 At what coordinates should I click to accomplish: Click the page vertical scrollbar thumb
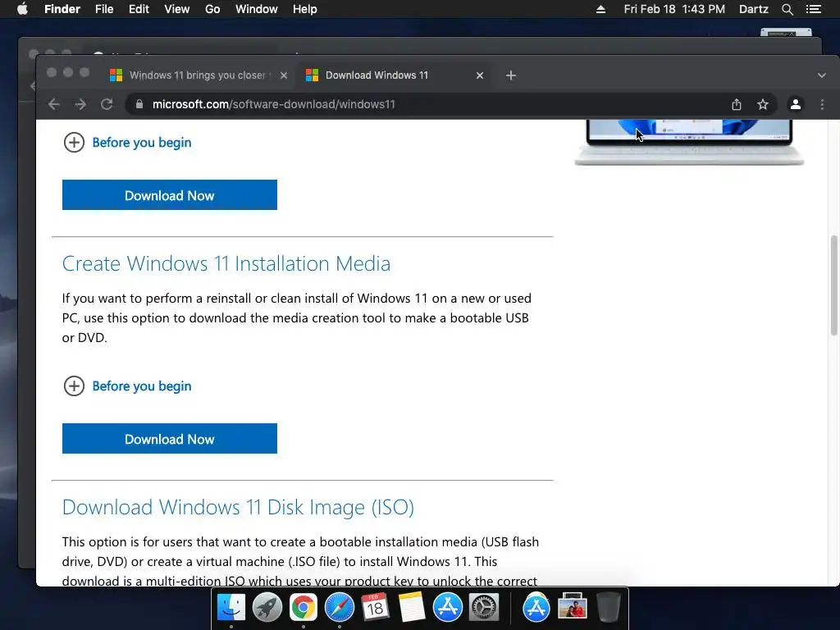point(833,285)
